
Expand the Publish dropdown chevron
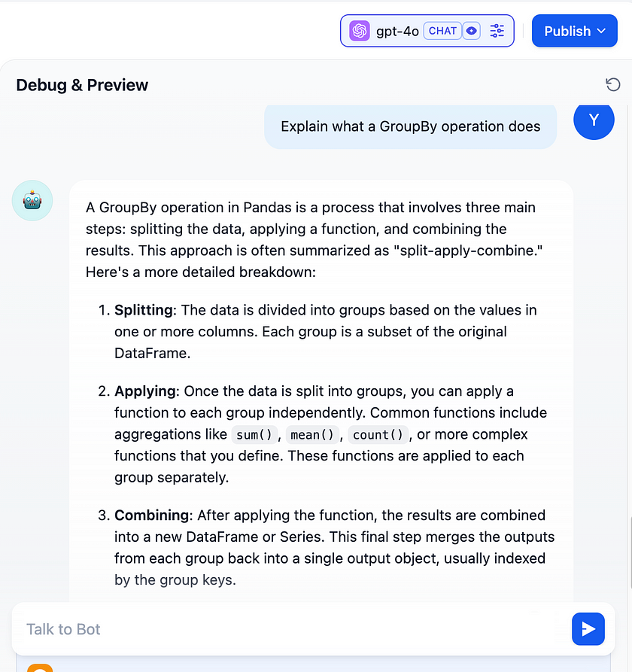[602, 31]
